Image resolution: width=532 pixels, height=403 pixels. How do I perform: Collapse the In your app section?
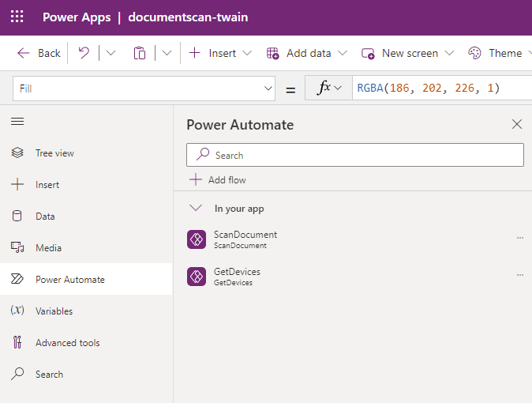[x=196, y=209]
